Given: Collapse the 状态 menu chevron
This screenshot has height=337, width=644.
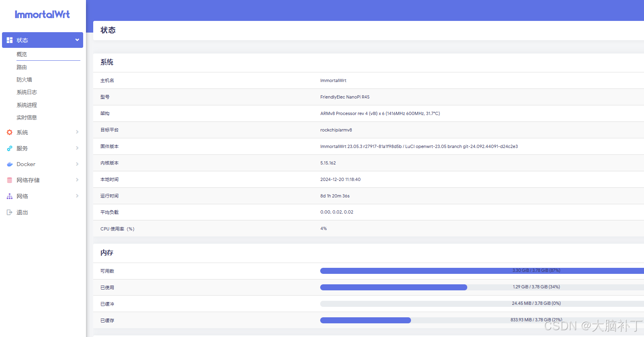Looking at the screenshot, I should click(77, 40).
